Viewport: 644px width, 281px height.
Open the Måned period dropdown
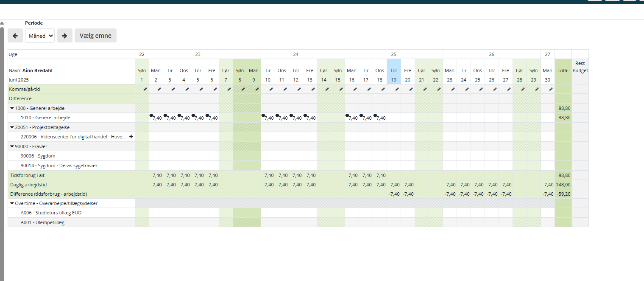(x=40, y=36)
